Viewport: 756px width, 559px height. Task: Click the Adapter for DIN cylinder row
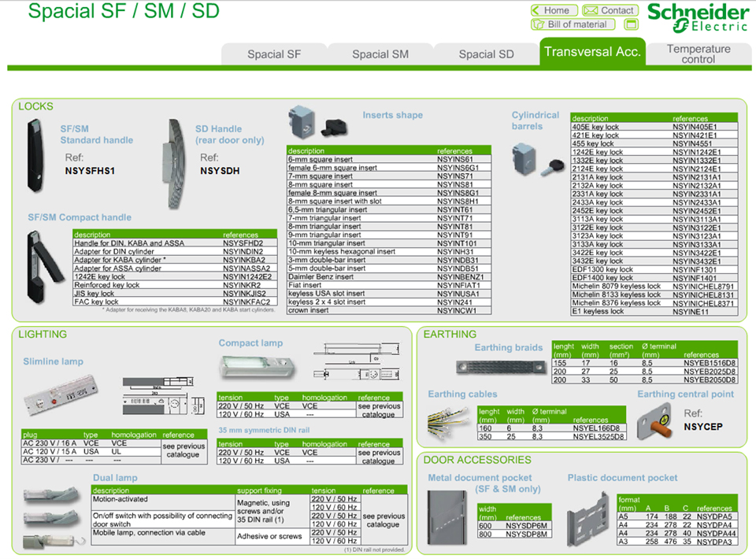175,252
